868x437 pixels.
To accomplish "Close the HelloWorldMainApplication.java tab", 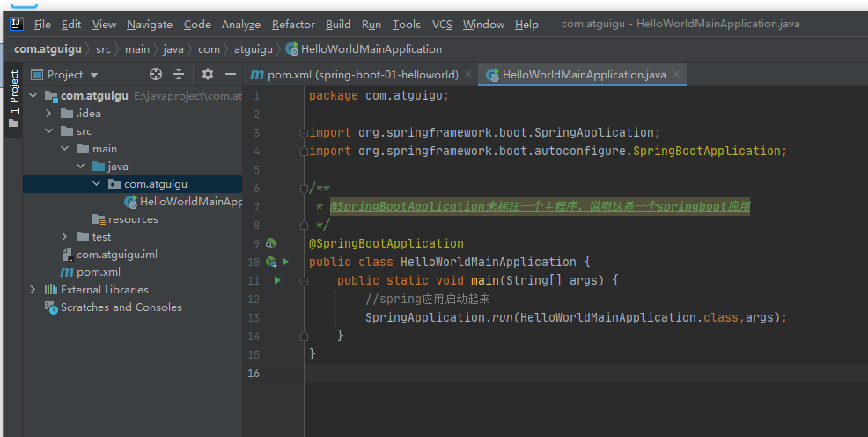I will pos(677,75).
